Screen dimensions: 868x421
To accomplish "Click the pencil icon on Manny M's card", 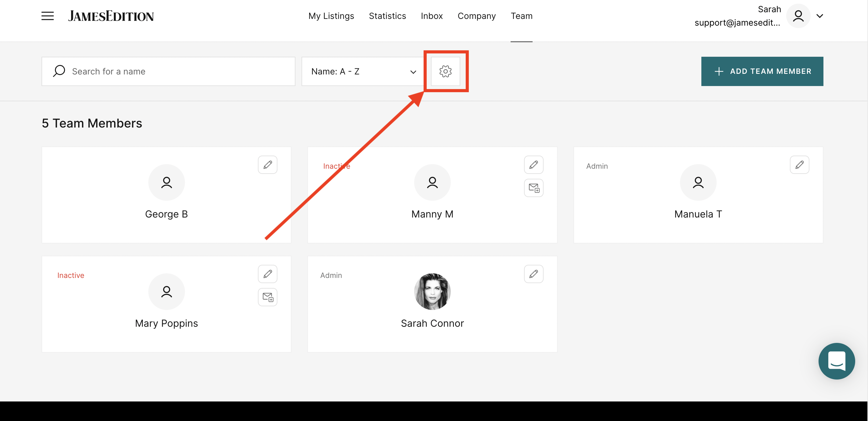I will [533, 165].
